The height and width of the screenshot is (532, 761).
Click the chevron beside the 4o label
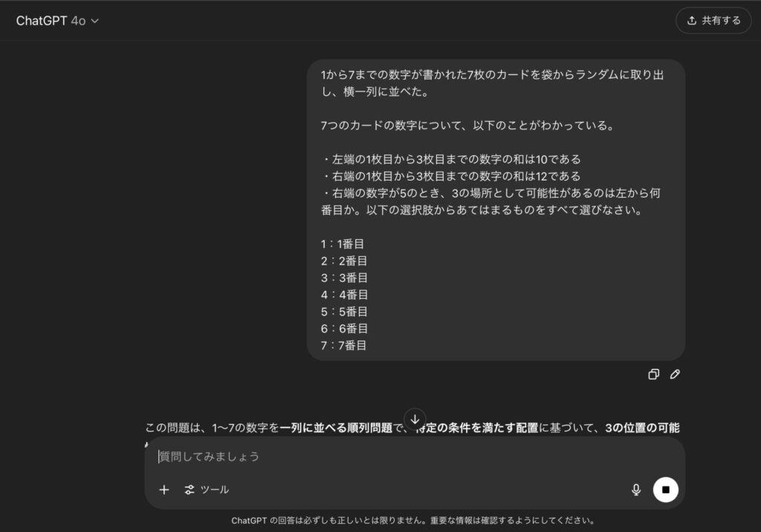click(x=94, y=21)
